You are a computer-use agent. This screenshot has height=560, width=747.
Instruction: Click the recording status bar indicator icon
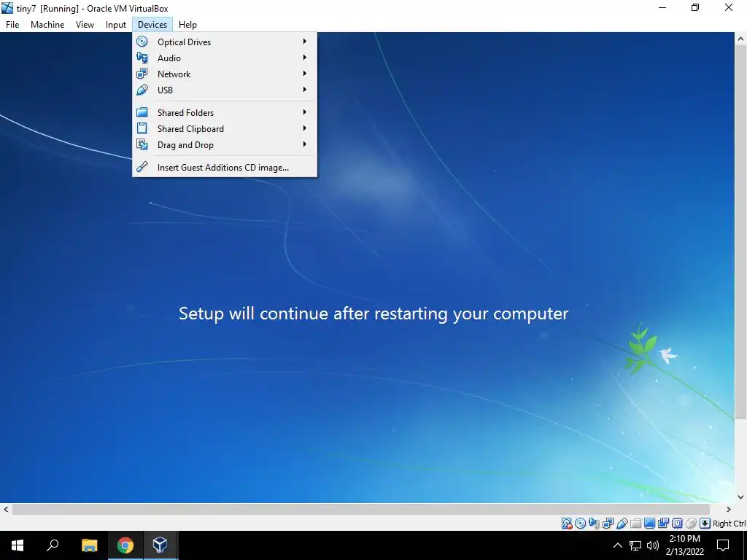coord(663,524)
